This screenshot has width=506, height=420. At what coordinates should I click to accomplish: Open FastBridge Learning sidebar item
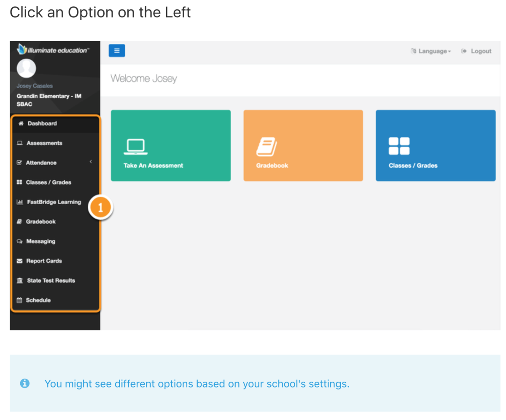tap(55, 202)
